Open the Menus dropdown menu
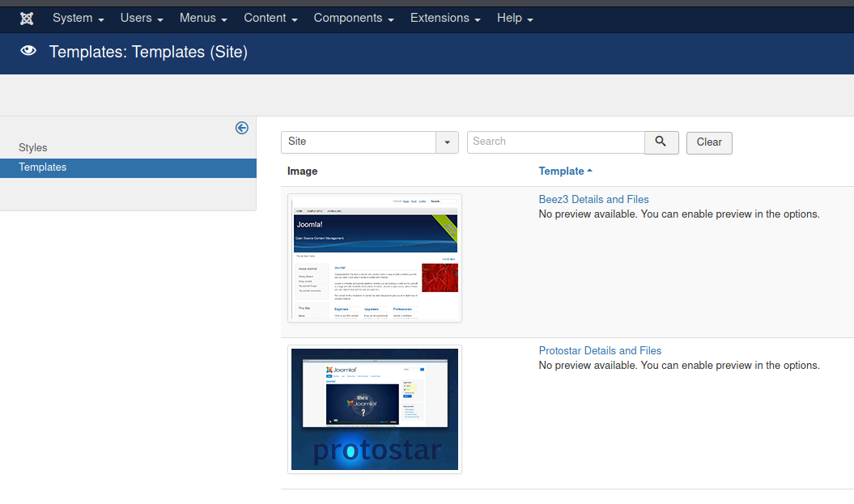854x504 pixels. point(203,18)
